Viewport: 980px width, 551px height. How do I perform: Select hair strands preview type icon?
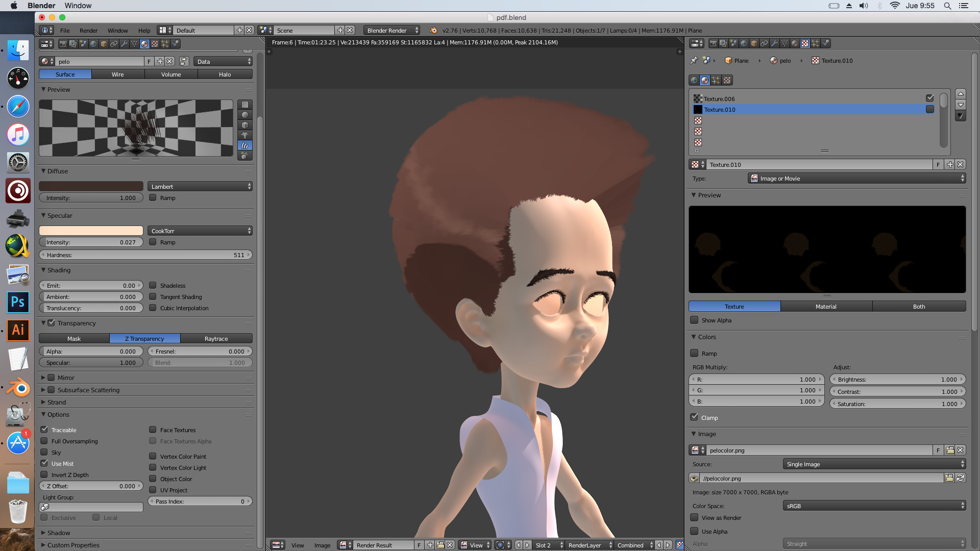coord(245,145)
